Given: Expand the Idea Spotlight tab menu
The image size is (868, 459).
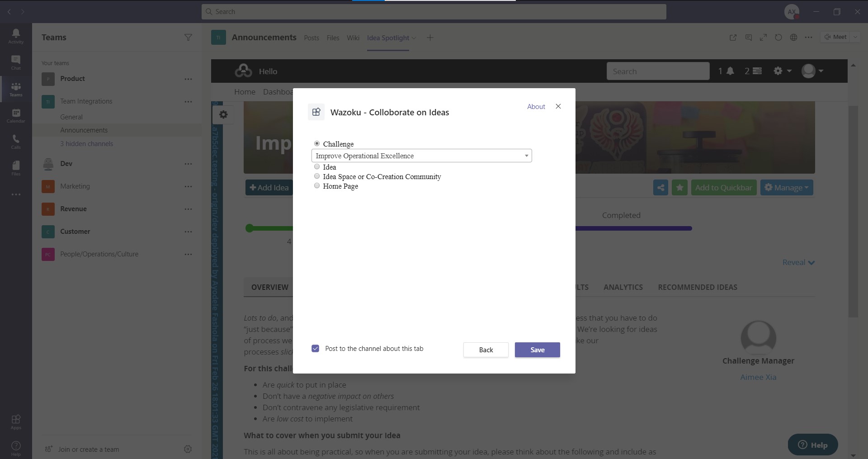Looking at the screenshot, I should click(x=414, y=38).
